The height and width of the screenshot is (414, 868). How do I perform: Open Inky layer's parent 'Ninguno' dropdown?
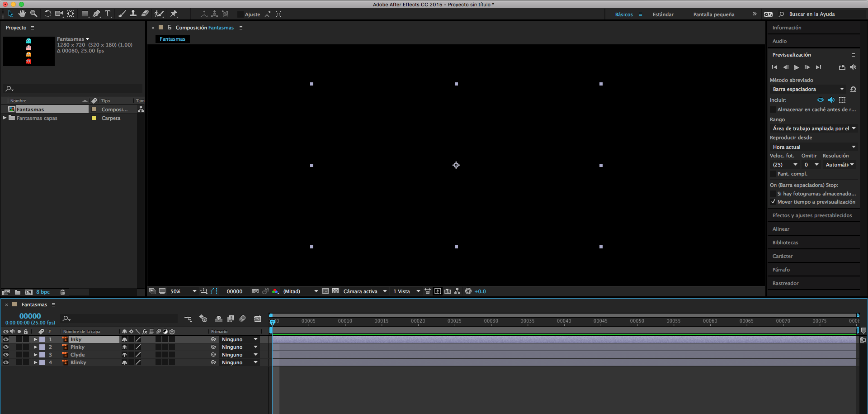click(239, 339)
